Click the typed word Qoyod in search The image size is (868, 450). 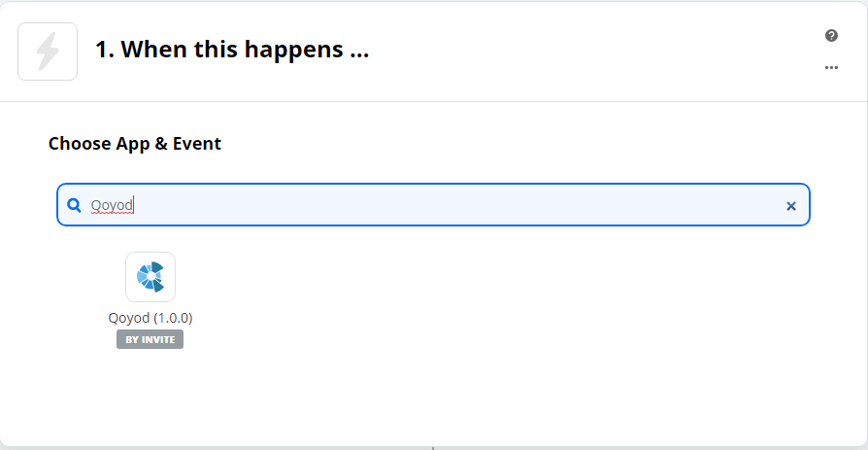tap(112, 205)
